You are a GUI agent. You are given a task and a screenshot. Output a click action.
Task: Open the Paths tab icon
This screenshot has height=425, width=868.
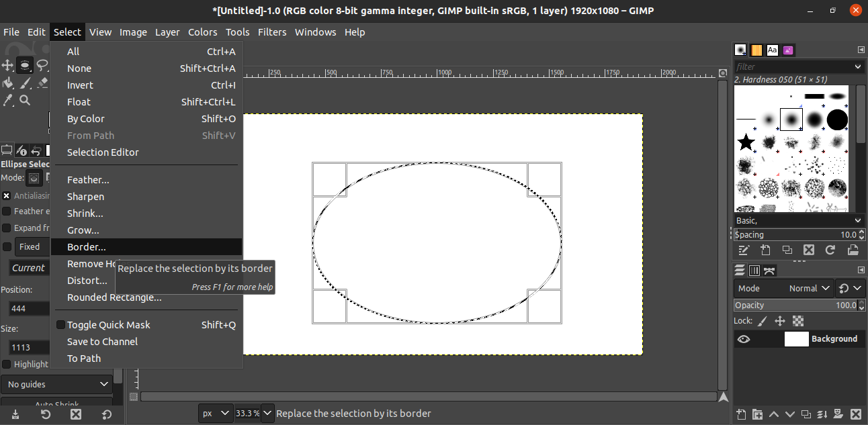coord(769,270)
